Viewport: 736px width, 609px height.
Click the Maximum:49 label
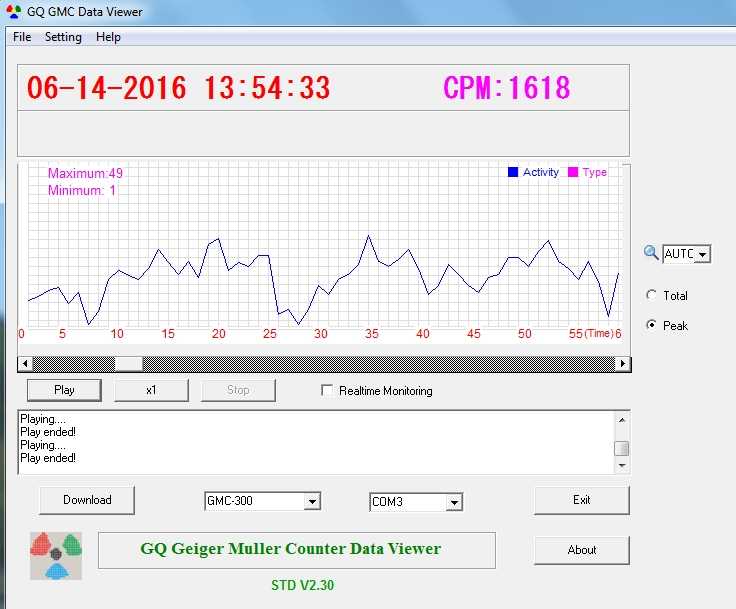click(x=85, y=173)
